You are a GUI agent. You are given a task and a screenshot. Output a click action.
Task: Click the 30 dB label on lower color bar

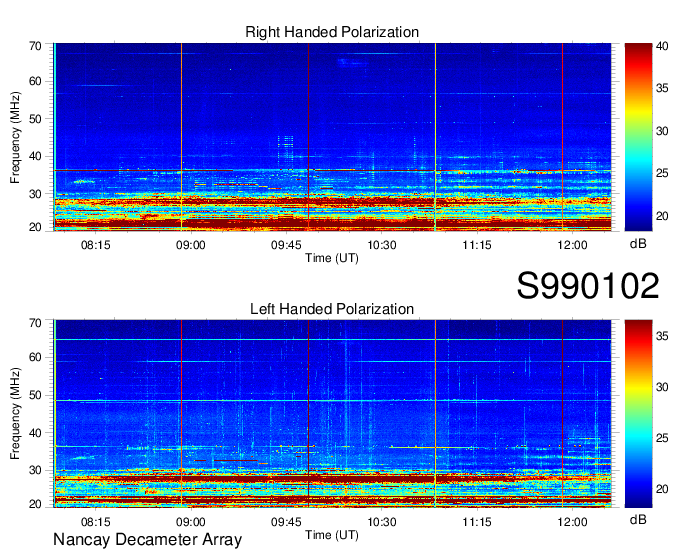[662, 387]
